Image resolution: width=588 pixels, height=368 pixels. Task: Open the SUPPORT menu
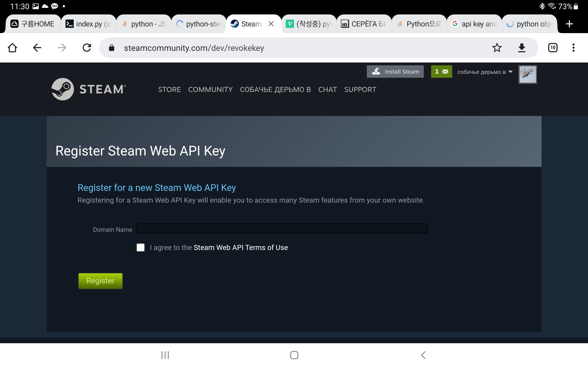(x=360, y=89)
